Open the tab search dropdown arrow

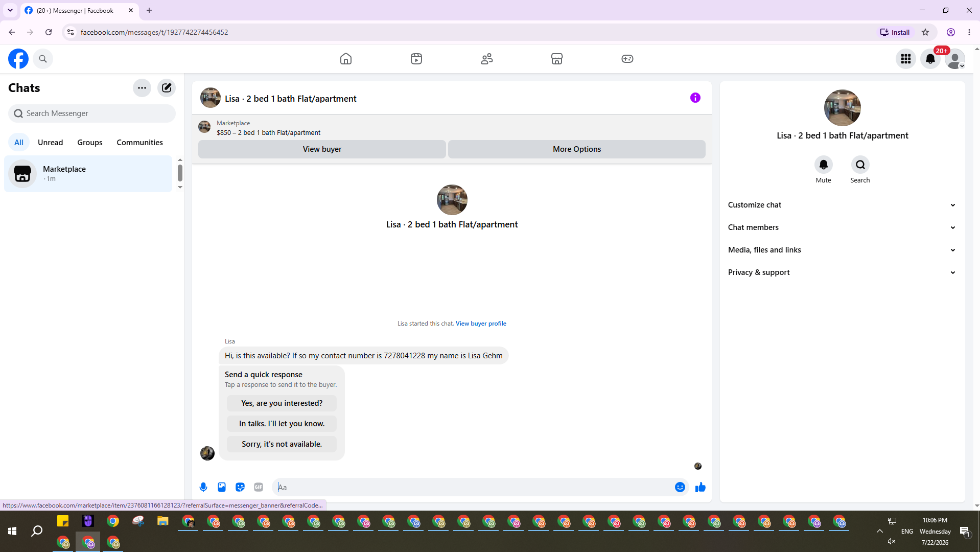click(x=10, y=10)
